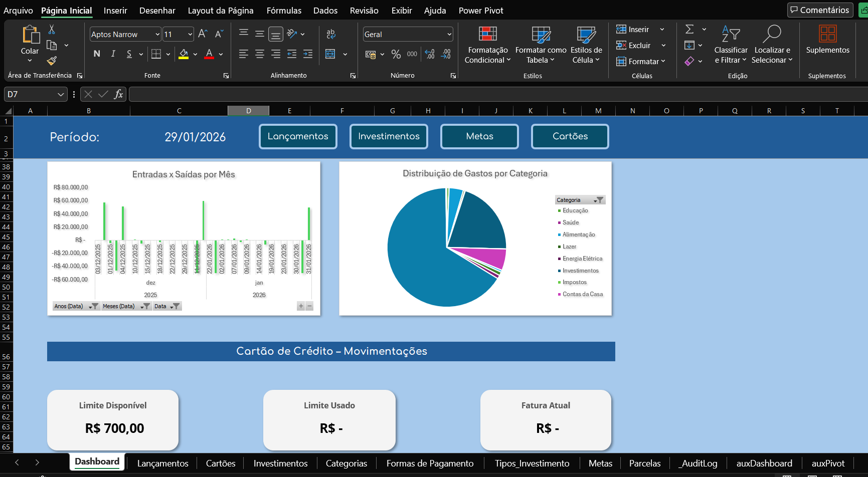Pick the red font color swatch

pos(209,54)
